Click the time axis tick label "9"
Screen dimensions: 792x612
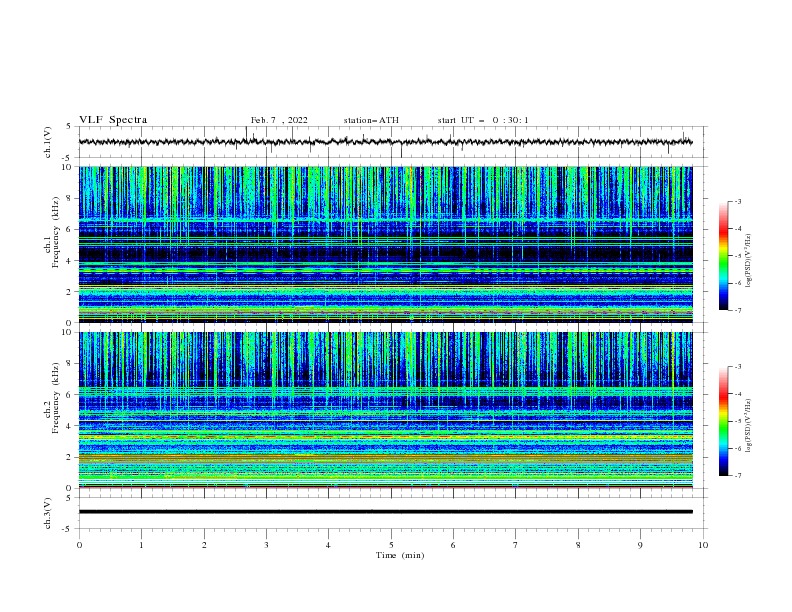(640, 545)
